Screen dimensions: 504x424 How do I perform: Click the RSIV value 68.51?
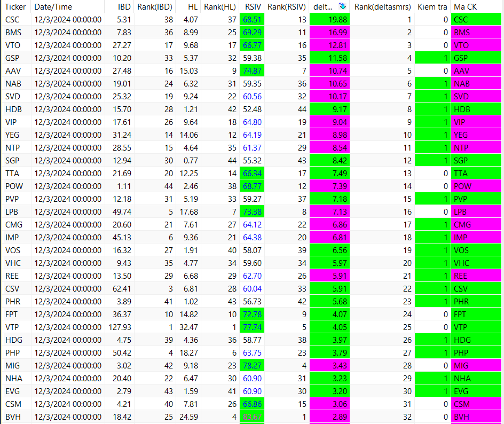pos(252,20)
